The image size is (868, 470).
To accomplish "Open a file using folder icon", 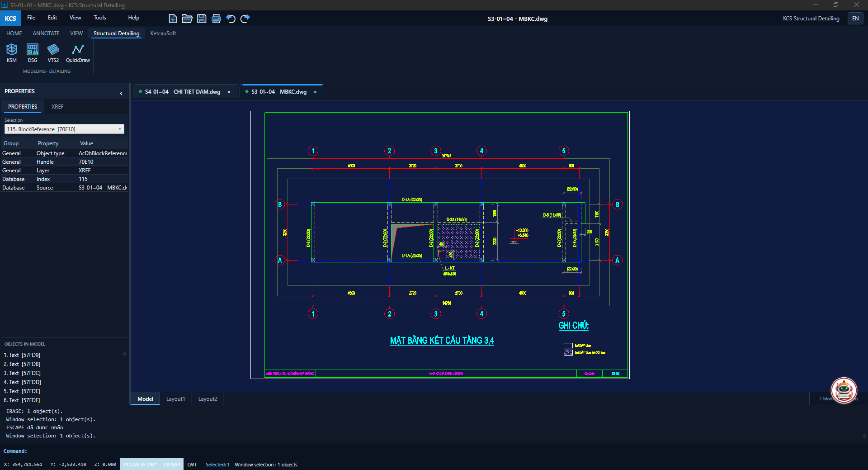I will pos(187,19).
